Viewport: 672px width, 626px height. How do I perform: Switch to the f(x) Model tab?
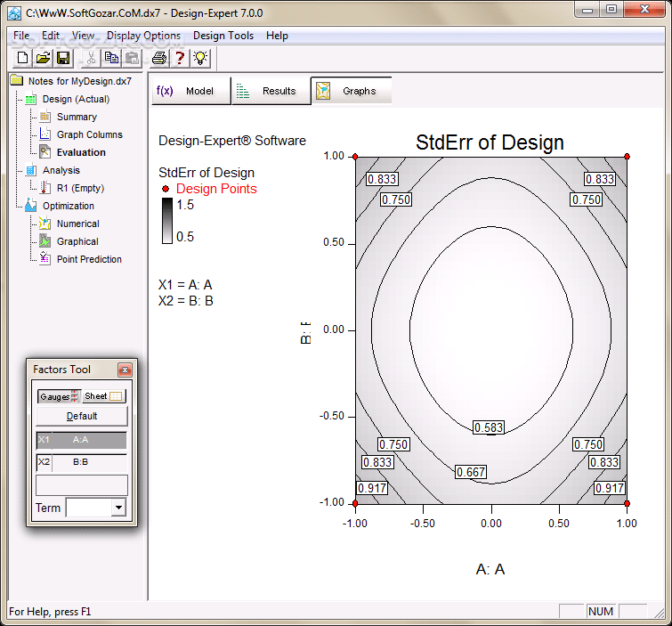pyautogui.click(x=191, y=91)
